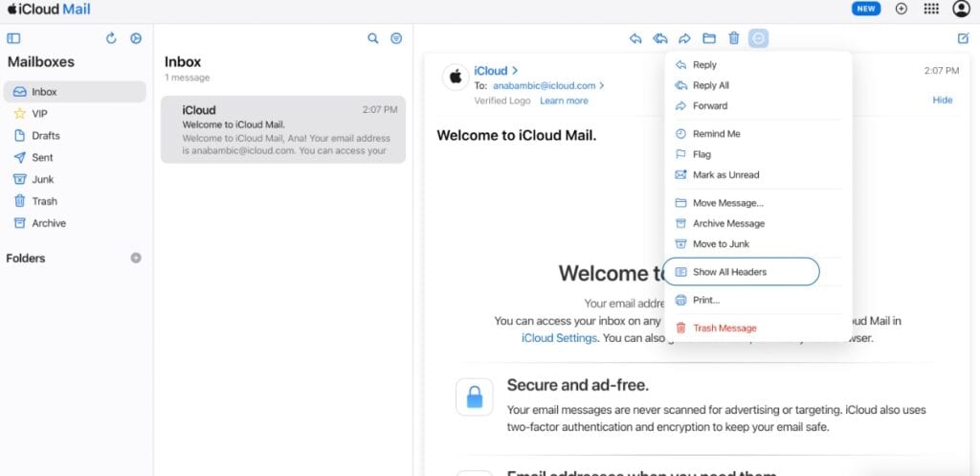The height and width of the screenshot is (476, 980).
Task: Select Move Message... menu item
Action: (x=758, y=203)
